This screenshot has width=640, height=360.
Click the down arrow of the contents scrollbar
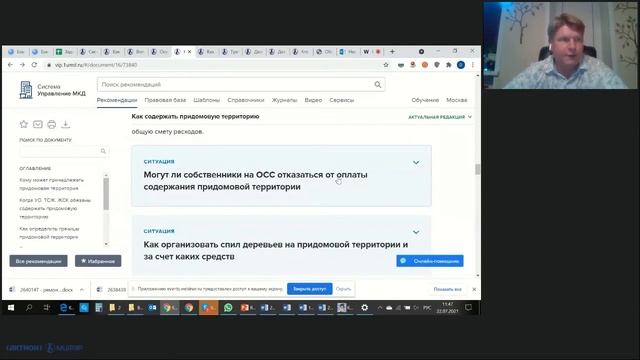click(106, 244)
